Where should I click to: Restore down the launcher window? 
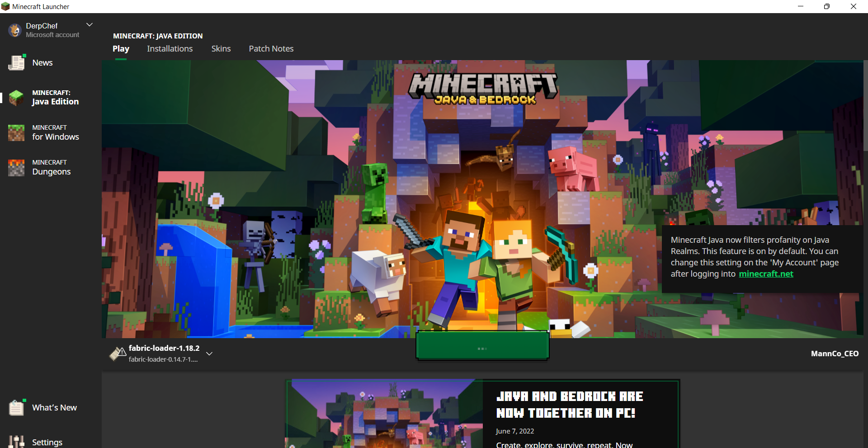(826, 6)
